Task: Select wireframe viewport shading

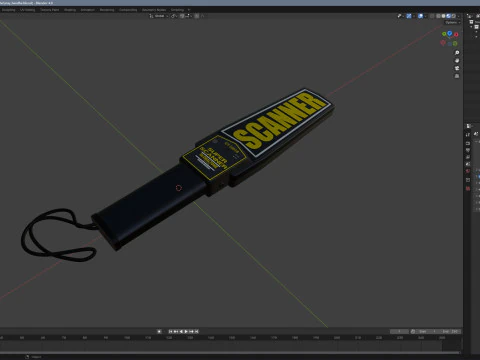Action: coord(439,16)
